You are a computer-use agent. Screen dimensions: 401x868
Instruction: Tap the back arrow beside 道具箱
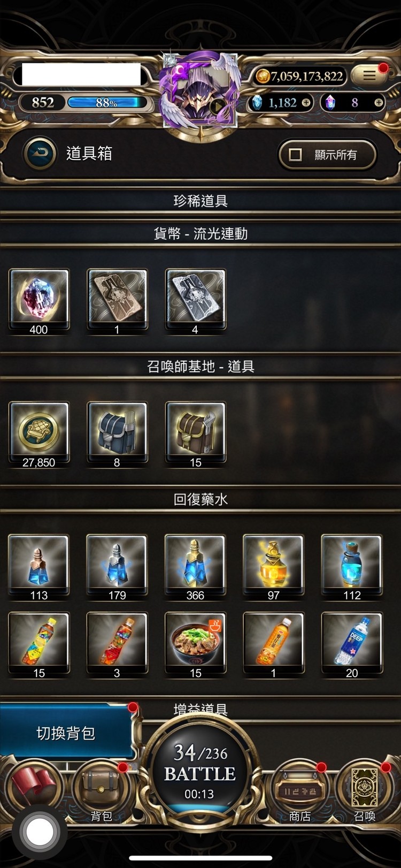click(x=40, y=154)
